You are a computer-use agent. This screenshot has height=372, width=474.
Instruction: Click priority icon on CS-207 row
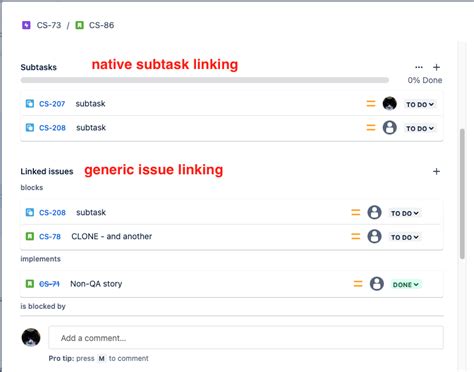[371, 104]
